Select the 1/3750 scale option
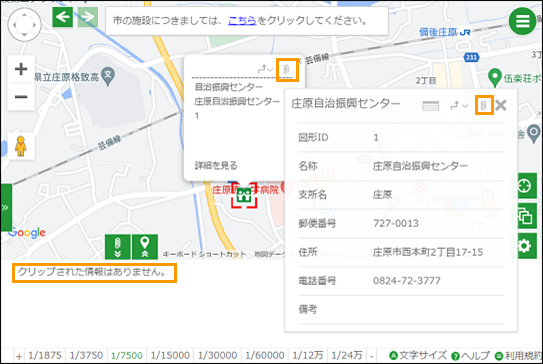This screenshot has height=364, width=543. click(x=86, y=355)
